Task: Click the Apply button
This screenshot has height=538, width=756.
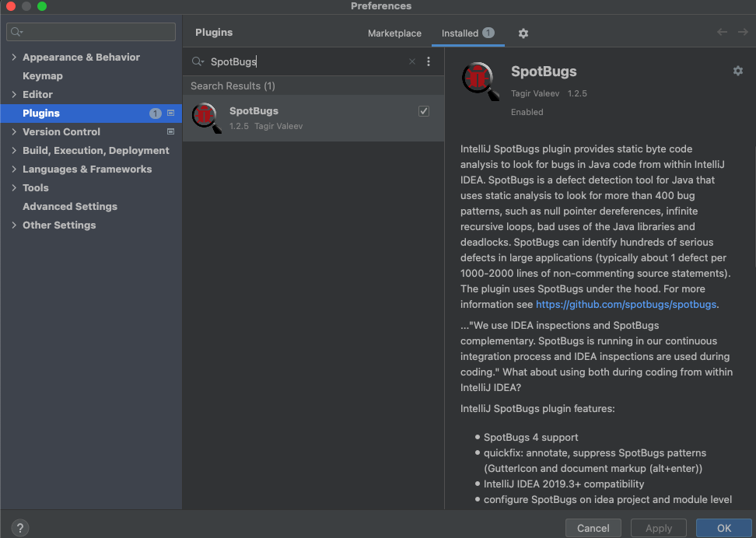Action: pos(659,528)
